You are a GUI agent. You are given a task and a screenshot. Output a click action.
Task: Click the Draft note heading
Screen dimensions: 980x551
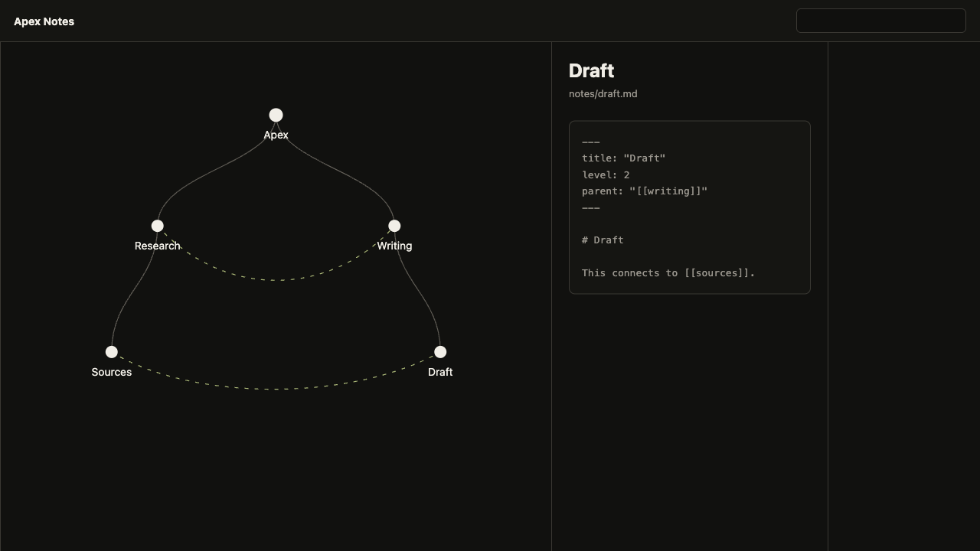[x=591, y=70]
